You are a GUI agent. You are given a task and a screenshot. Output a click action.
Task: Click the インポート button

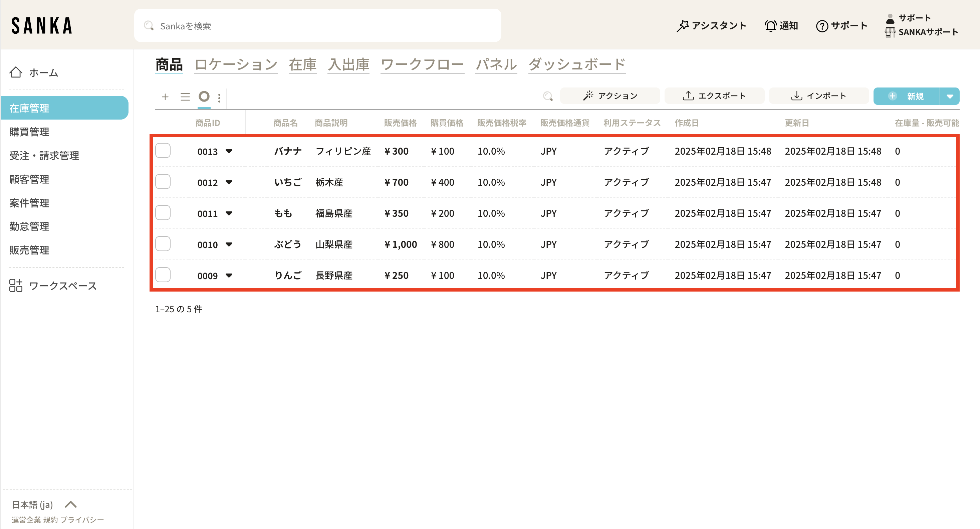818,96
